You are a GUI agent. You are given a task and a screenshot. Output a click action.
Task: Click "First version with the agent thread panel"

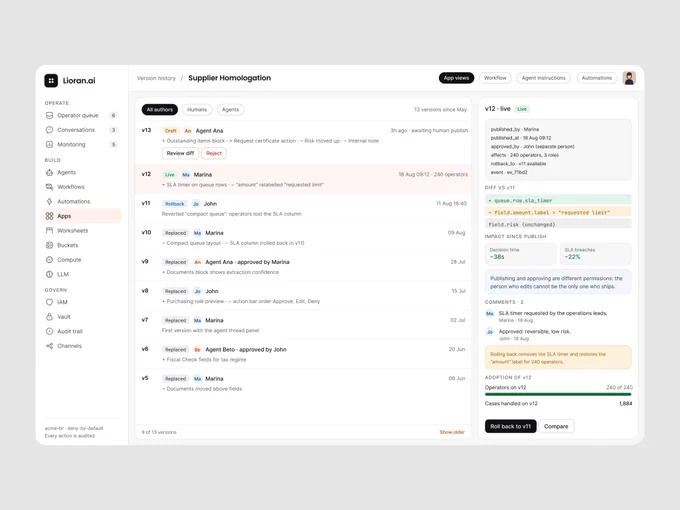(x=210, y=330)
